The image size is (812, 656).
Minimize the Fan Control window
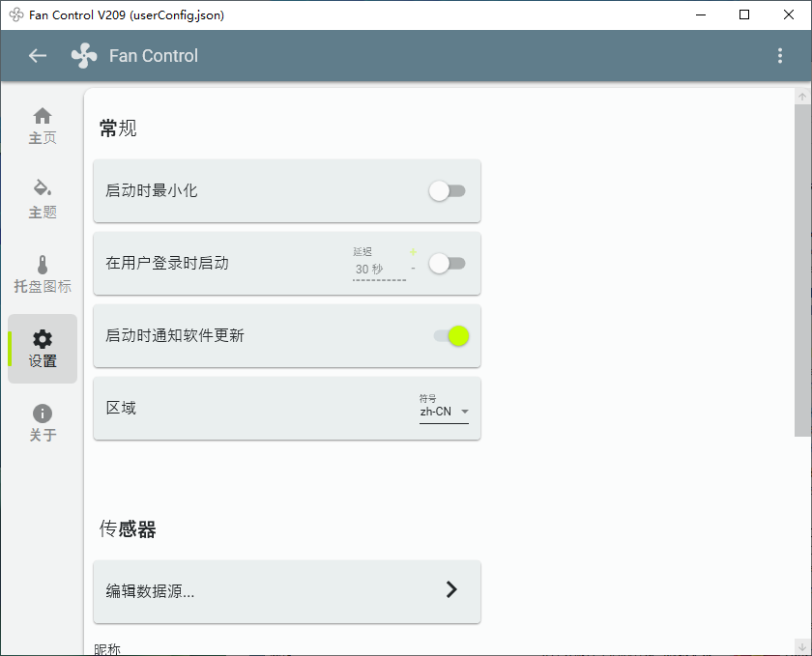click(x=701, y=14)
